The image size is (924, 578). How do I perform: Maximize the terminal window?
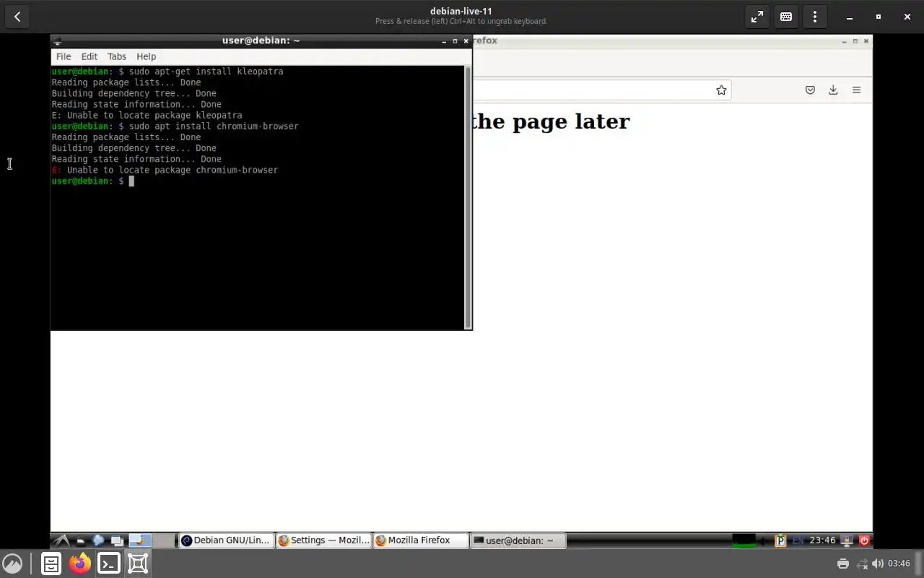tap(455, 41)
